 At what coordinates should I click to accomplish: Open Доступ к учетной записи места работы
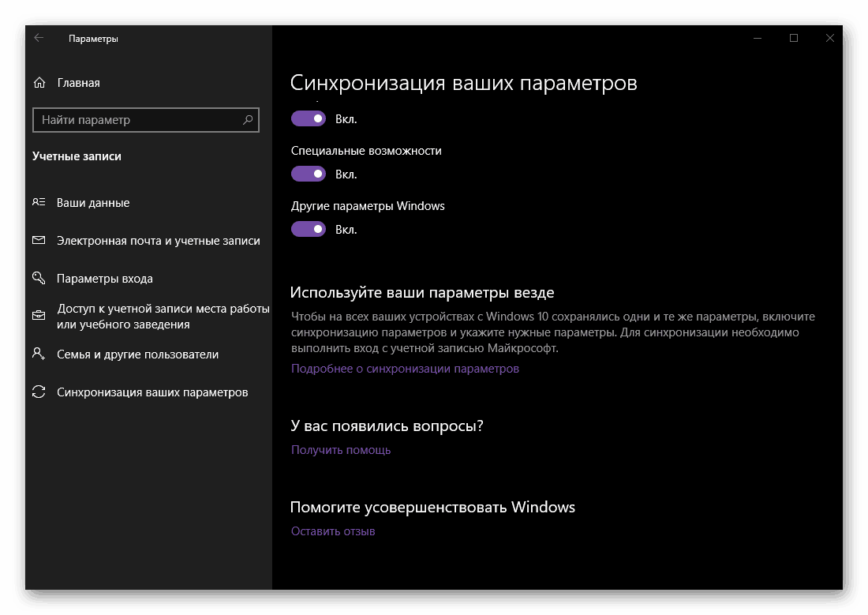pos(163,317)
